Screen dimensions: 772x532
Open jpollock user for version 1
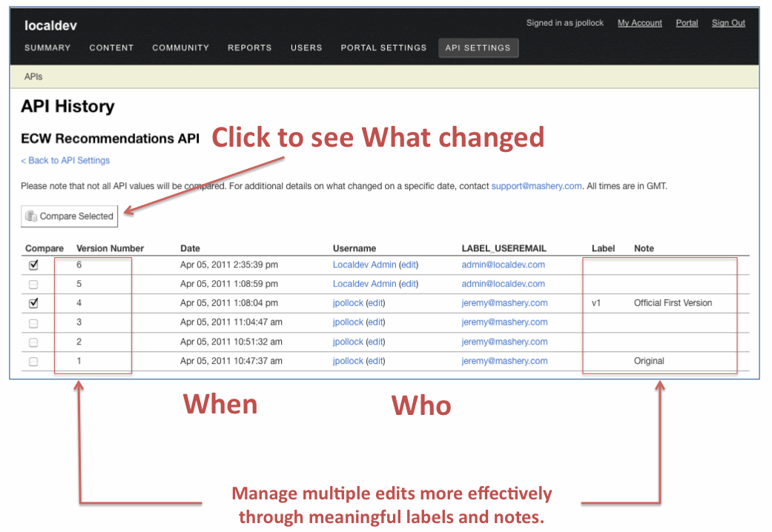[348, 362]
